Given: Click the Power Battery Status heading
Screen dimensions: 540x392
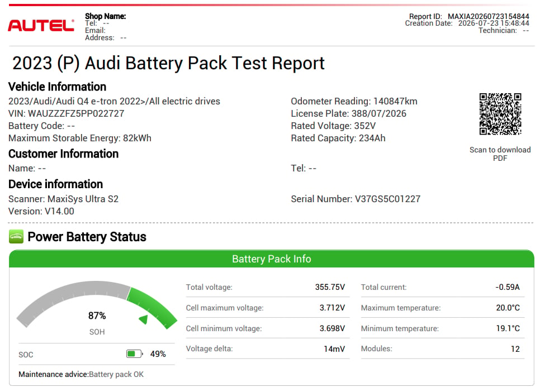Looking at the screenshot, I should [87, 237].
